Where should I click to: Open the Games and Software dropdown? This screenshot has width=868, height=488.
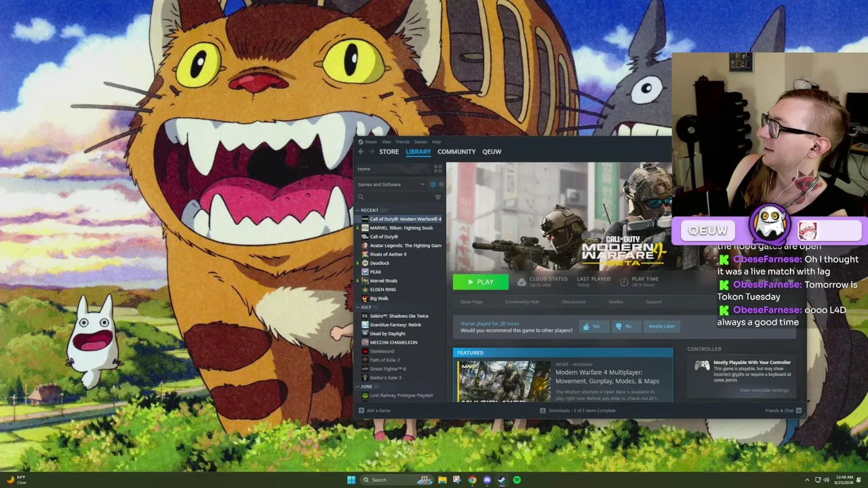[x=391, y=184]
